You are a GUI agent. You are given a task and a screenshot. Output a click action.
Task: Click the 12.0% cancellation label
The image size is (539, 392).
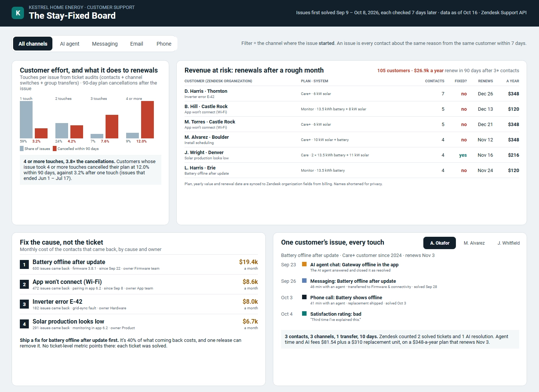point(141,141)
